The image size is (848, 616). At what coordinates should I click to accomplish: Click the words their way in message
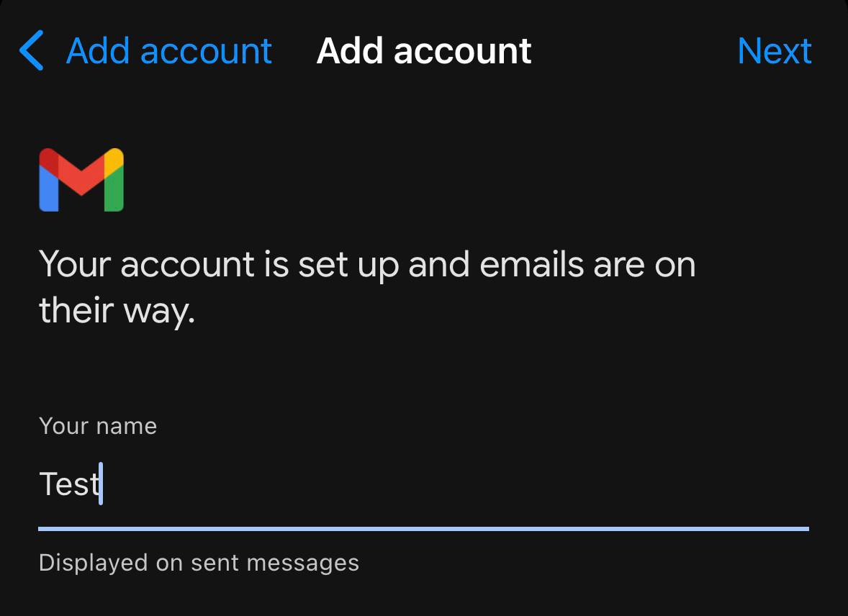pos(117,311)
